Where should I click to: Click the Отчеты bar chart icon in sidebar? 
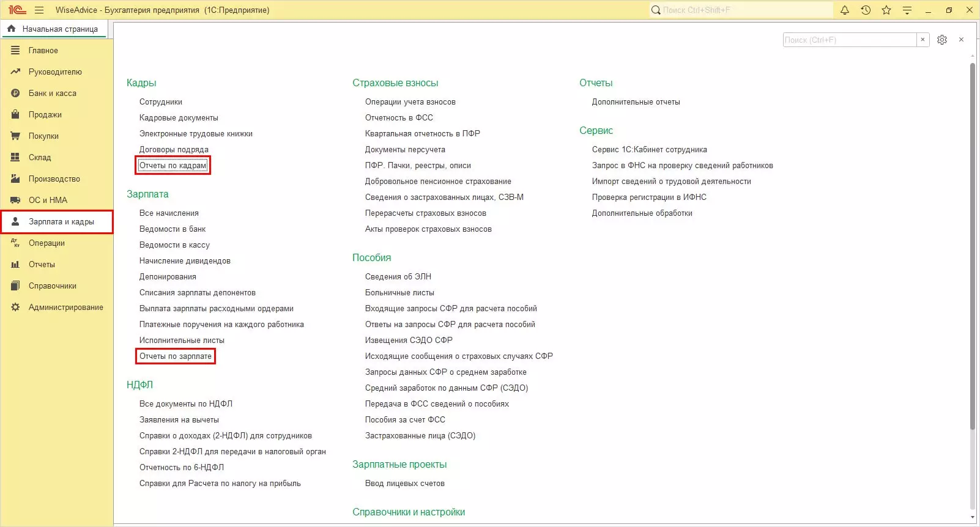coord(15,264)
